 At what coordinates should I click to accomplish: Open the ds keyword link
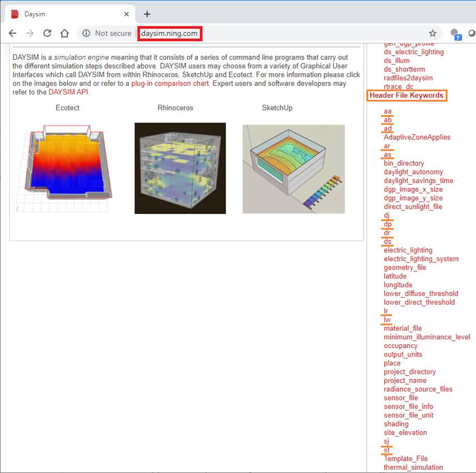[387, 241]
